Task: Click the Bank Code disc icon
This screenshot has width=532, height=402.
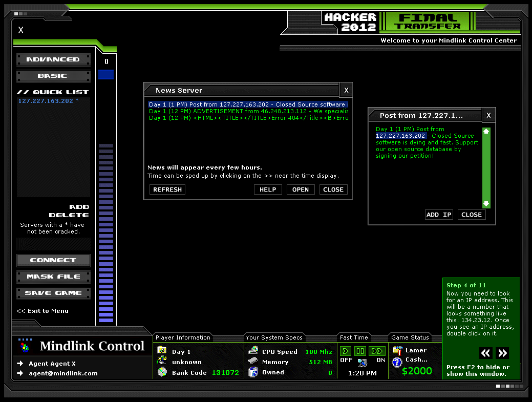Action: pyautogui.click(x=162, y=372)
